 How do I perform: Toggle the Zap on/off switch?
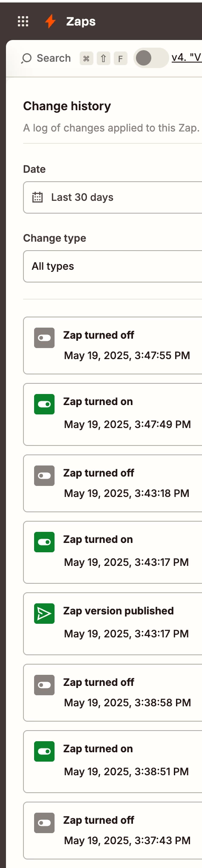[151, 58]
